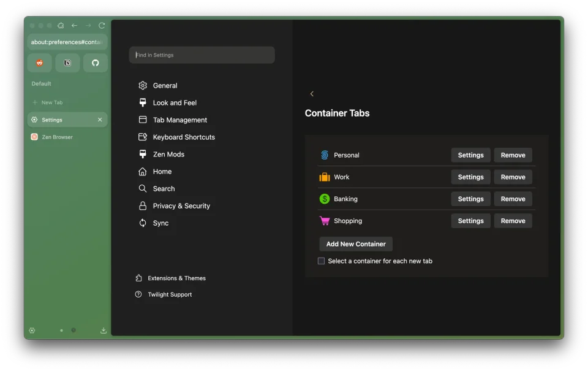Click the extensions puzzle icon in toolbar

(61, 26)
